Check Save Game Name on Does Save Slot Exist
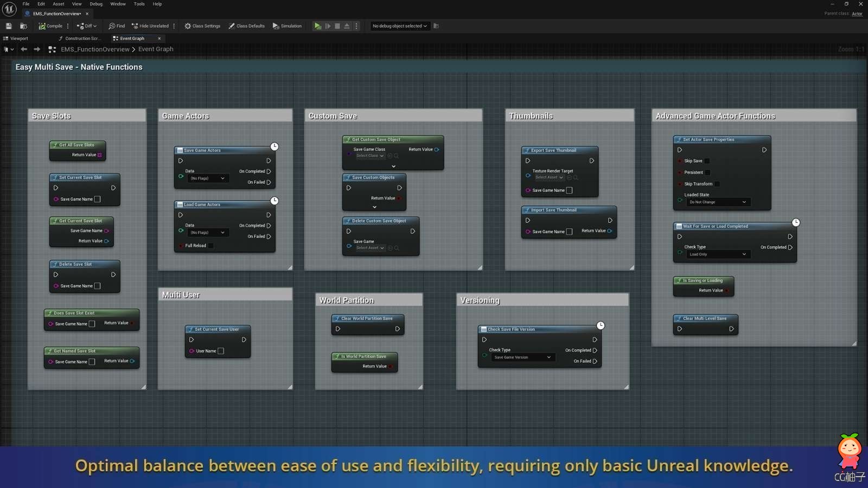The height and width of the screenshot is (488, 868). (x=92, y=324)
